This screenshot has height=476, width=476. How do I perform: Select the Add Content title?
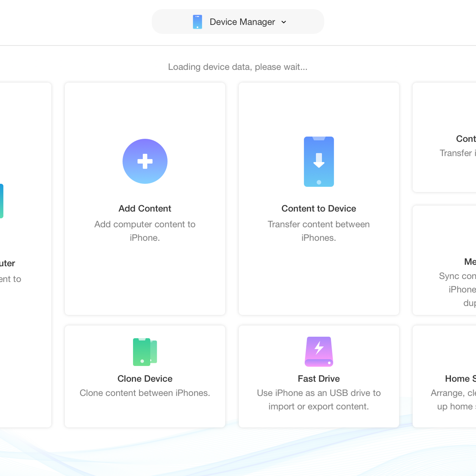(x=145, y=209)
